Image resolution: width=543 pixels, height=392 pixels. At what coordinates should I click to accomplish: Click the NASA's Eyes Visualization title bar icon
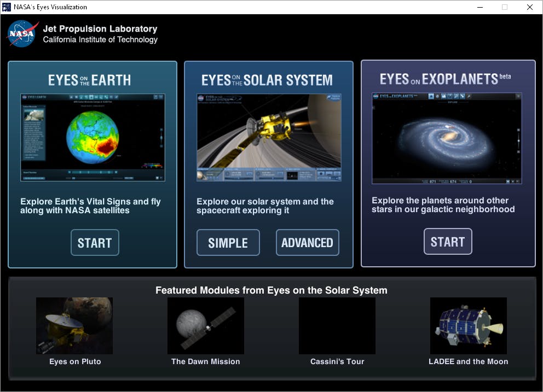(7, 7)
